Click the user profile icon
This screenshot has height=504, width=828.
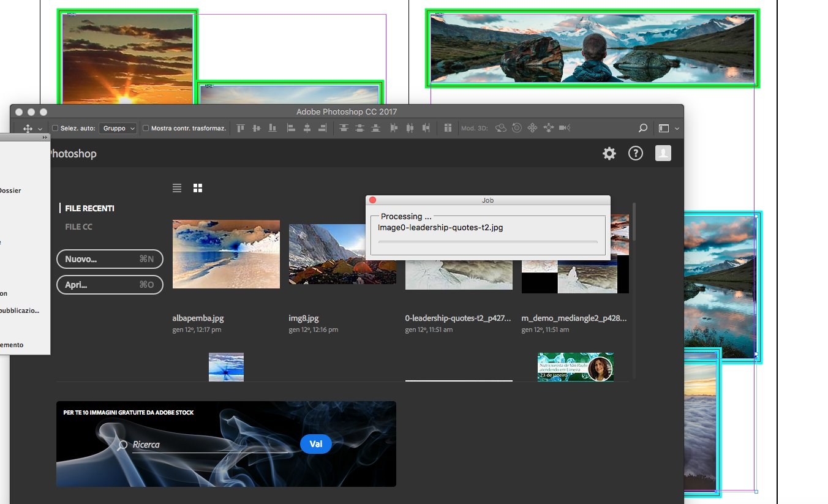coord(663,154)
